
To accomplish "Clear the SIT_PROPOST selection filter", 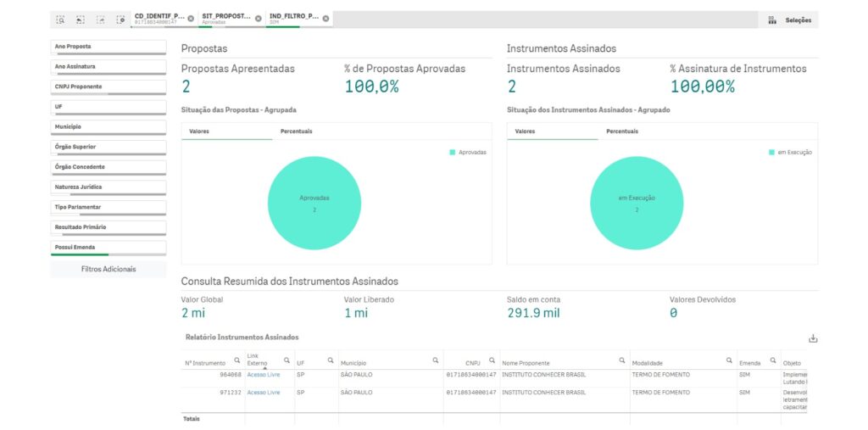I will [x=259, y=19].
